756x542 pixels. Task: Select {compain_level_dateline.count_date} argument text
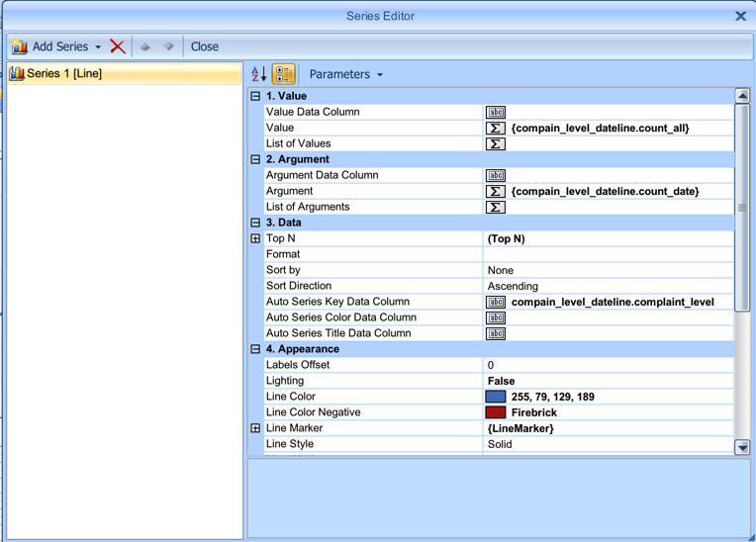605,191
